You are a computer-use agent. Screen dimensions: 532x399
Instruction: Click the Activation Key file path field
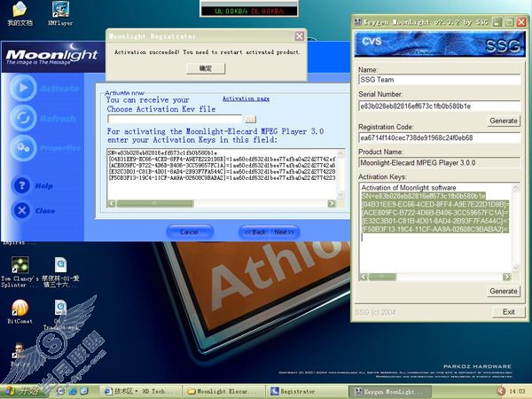tap(175, 119)
